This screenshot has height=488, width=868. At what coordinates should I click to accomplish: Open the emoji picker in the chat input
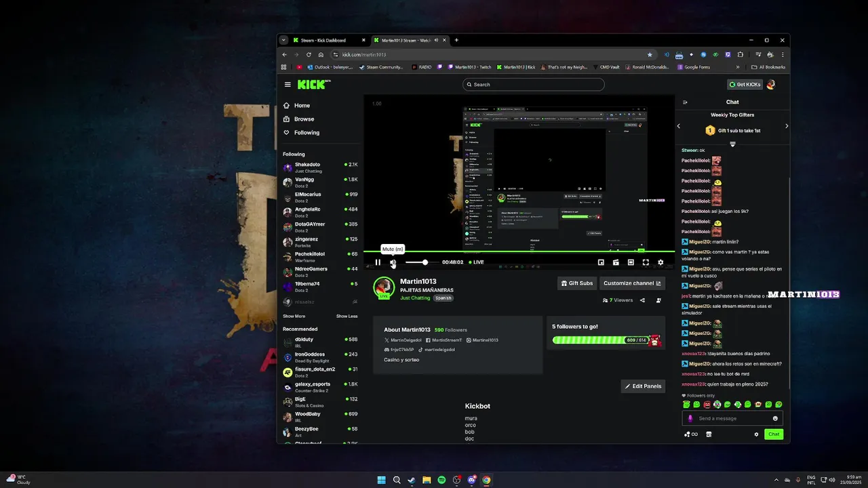pyautogui.click(x=775, y=418)
